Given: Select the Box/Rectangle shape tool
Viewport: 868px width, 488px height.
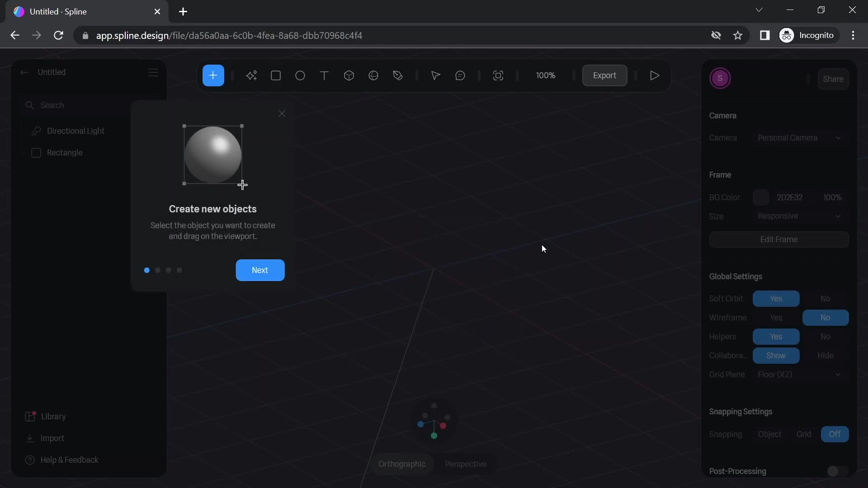Looking at the screenshot, I should coord(275,75).
